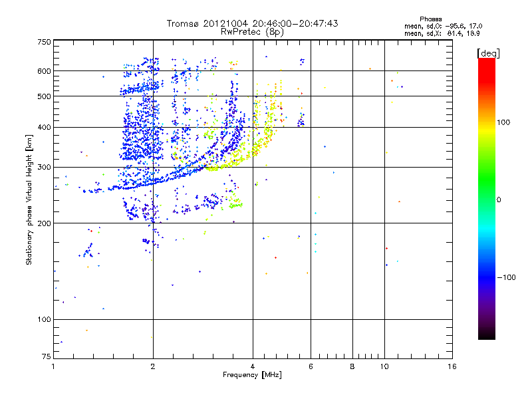This screenshot has height=399, width=532.
Task: Click the '[deg]' colorbar unit label
Action: [488, 54]
